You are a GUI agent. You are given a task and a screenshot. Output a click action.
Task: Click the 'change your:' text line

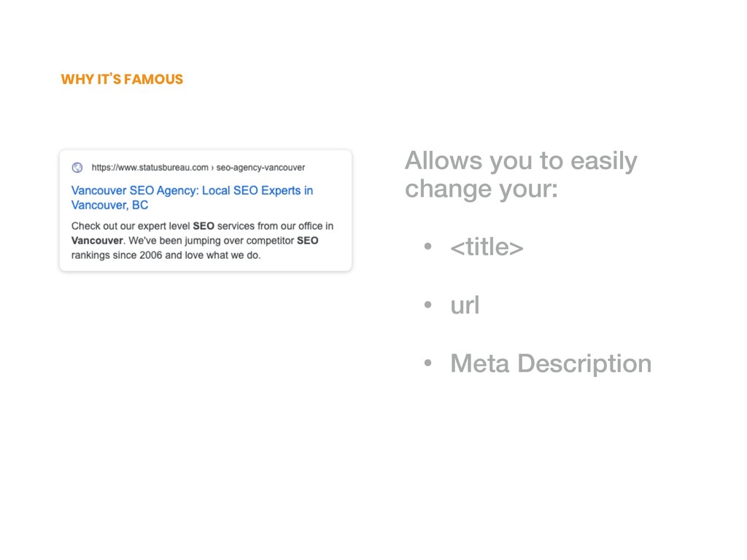pyautogui.click(x=481, y=189)
